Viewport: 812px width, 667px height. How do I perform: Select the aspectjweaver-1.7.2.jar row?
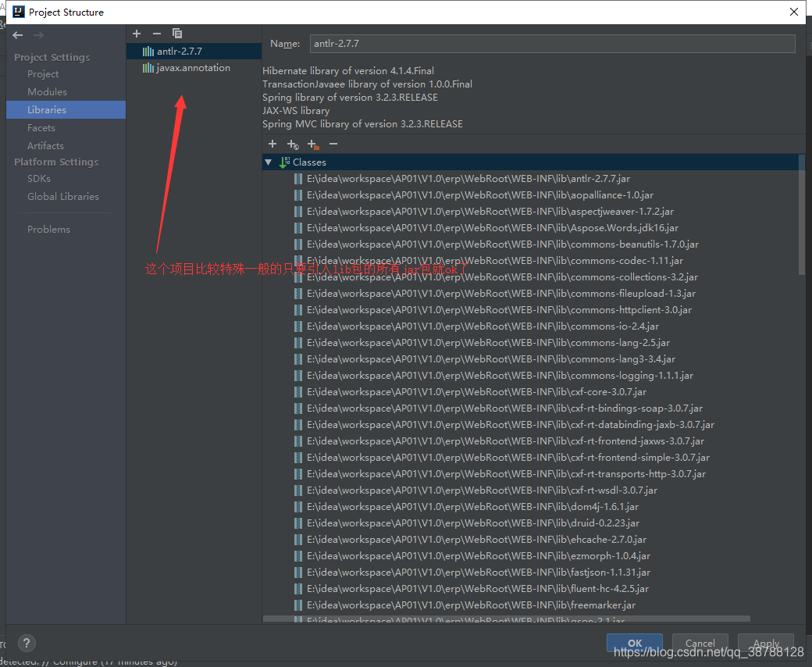click(530, 212)
